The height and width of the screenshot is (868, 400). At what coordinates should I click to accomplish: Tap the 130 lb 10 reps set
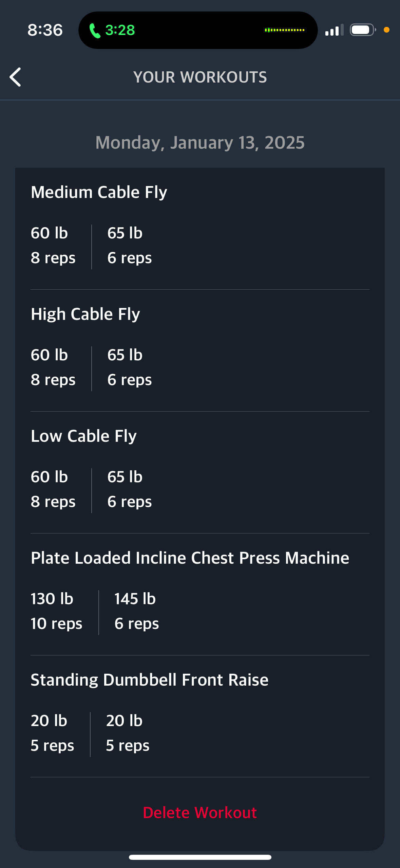tap(56, 611)
